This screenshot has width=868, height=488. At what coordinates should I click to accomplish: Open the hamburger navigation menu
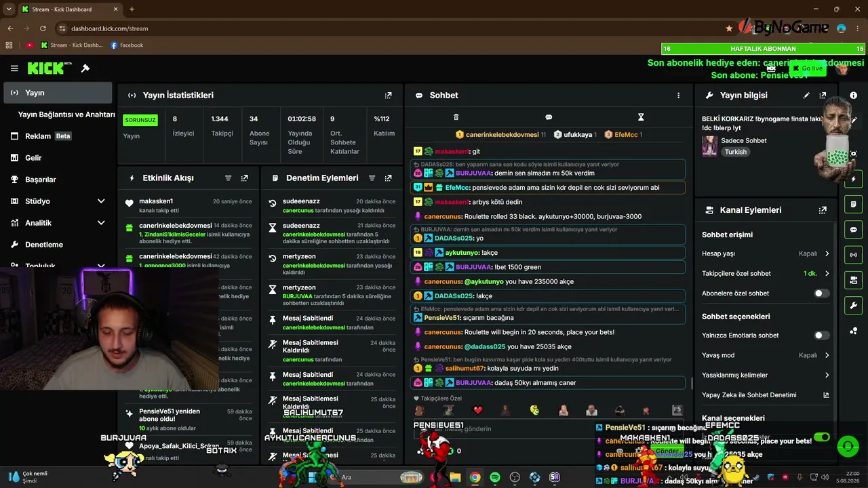click(14, 68)
